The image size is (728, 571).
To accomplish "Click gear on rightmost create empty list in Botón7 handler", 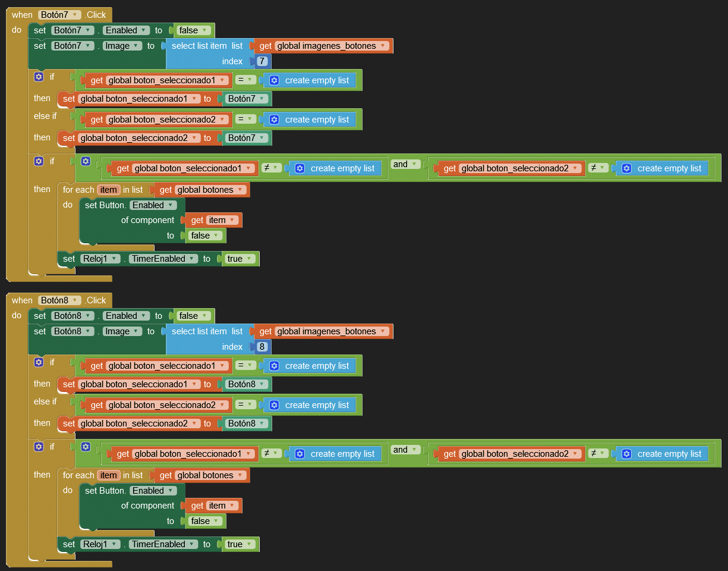I will (x=626, y=168).
